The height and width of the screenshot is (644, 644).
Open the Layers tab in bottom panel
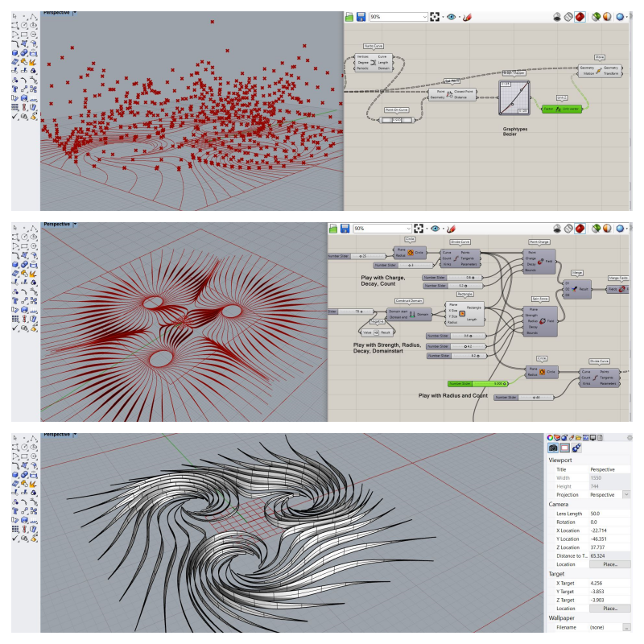(557, 438)
